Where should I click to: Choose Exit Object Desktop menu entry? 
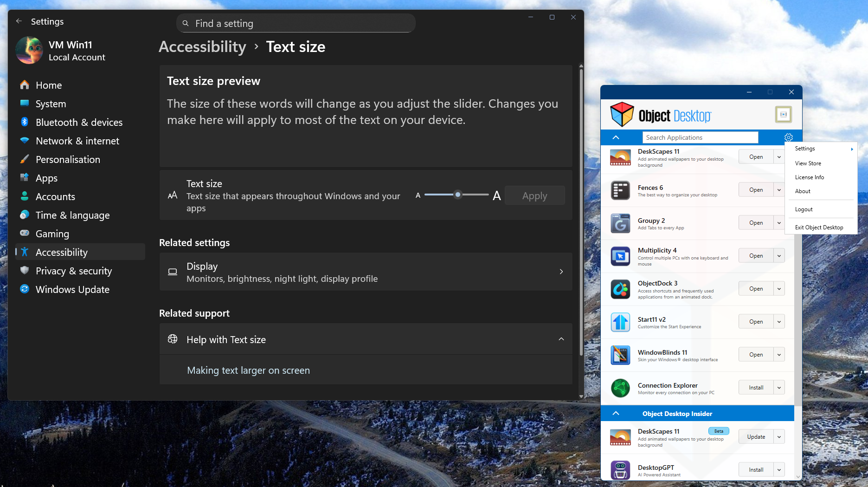pos(819,227)
